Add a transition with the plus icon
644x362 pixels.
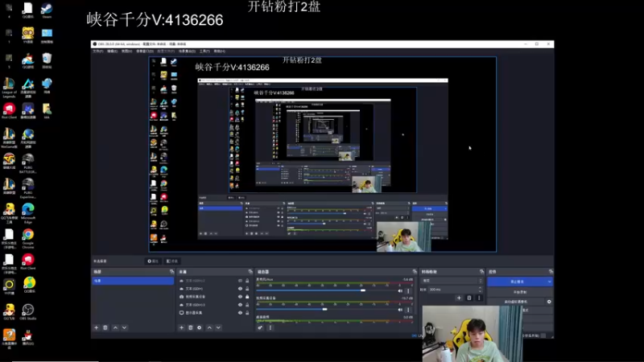(x=459, y=298)
